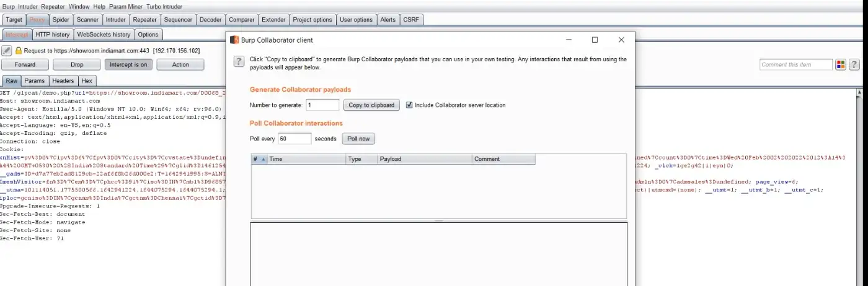The image size is (868, 286).
Task: Toggle Include Collaborator server location checkbox
Action: (x=409, y=105)
